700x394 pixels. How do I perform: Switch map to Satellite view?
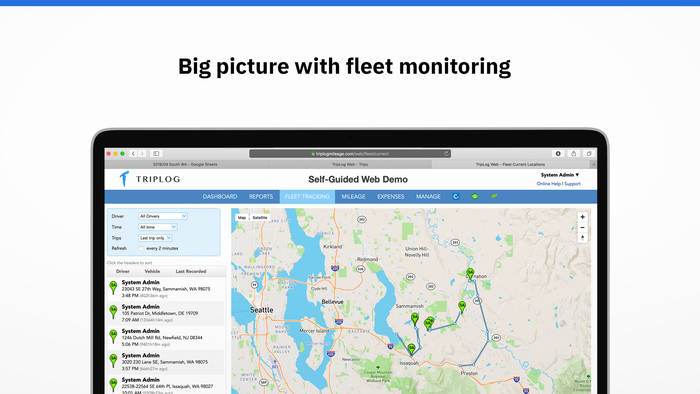(x=260, y=218)
